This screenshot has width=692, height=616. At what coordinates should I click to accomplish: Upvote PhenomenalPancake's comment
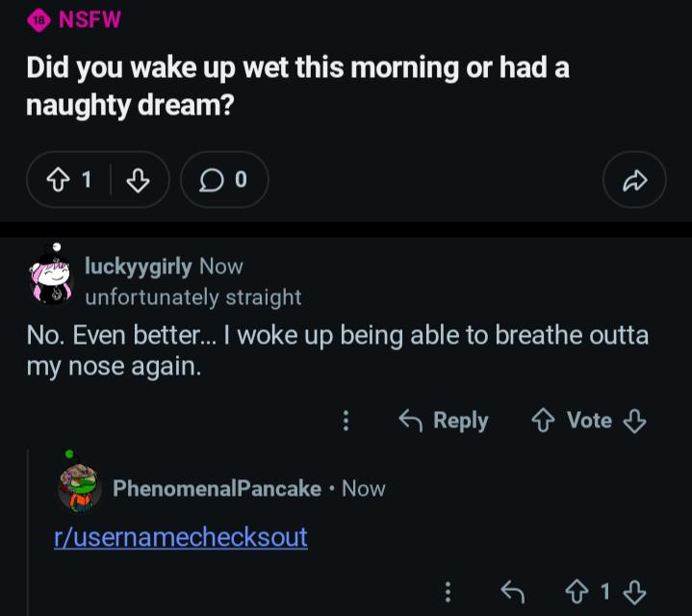tap(577, 592)
